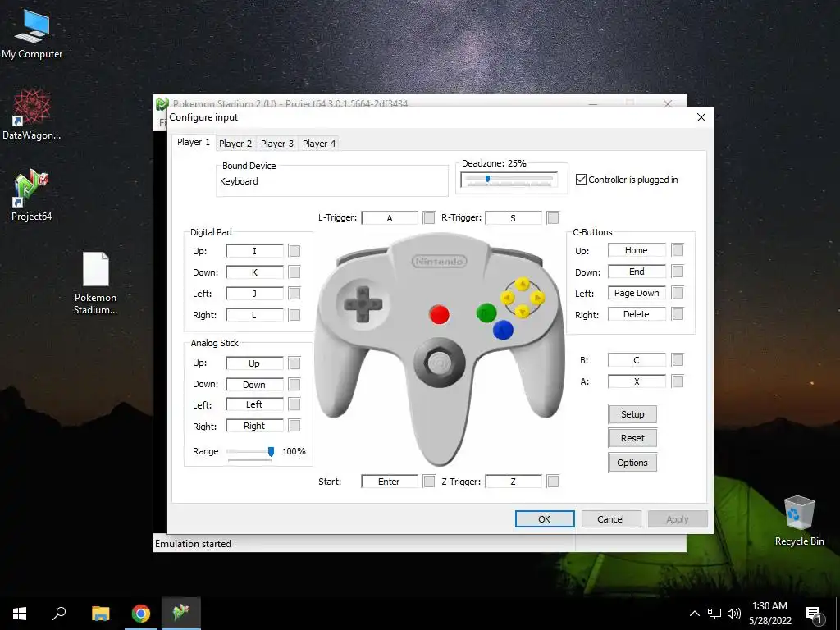Screen dimensions: 840x630
Task: Tick the Analog Stick Up checkbox
Action: point(294,363)
